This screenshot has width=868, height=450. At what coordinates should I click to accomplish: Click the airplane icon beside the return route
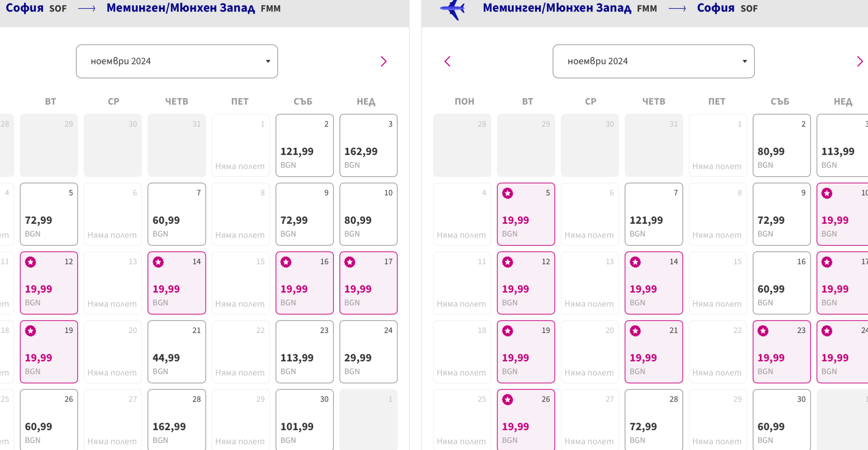[453, 9]
